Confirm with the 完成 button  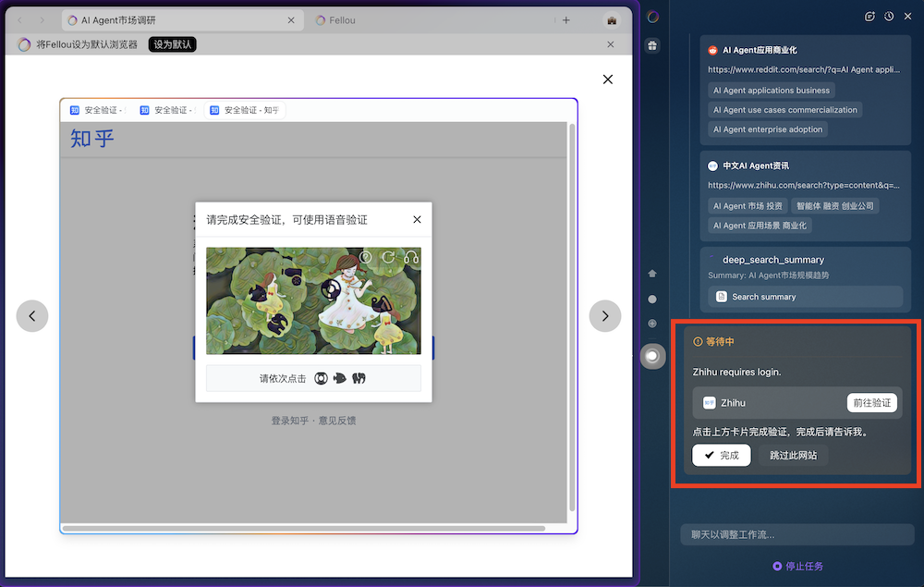722,455
